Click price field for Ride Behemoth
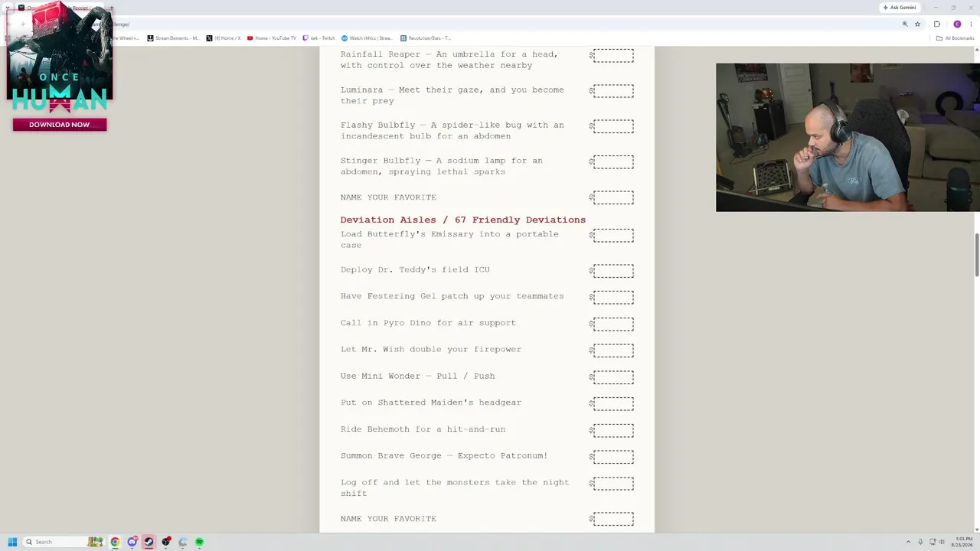 (x=613, y=431)
